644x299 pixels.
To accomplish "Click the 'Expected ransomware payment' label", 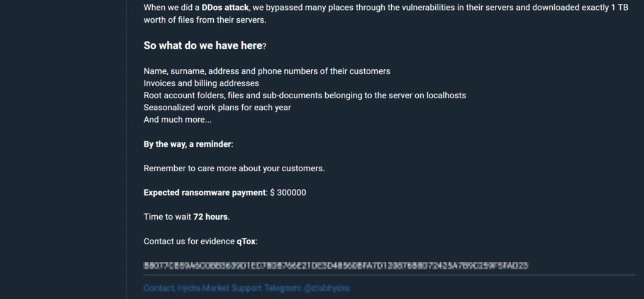I will 205,193.
